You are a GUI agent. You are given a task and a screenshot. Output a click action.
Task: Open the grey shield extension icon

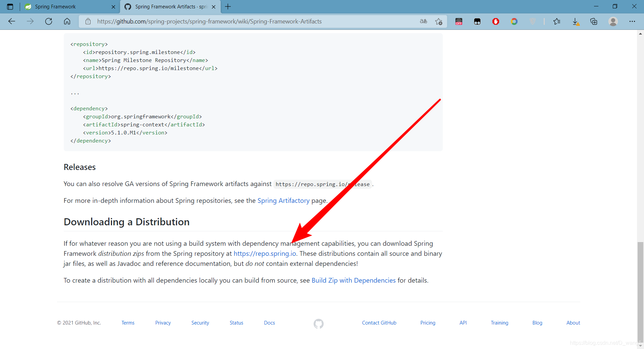tap(533, 21)
